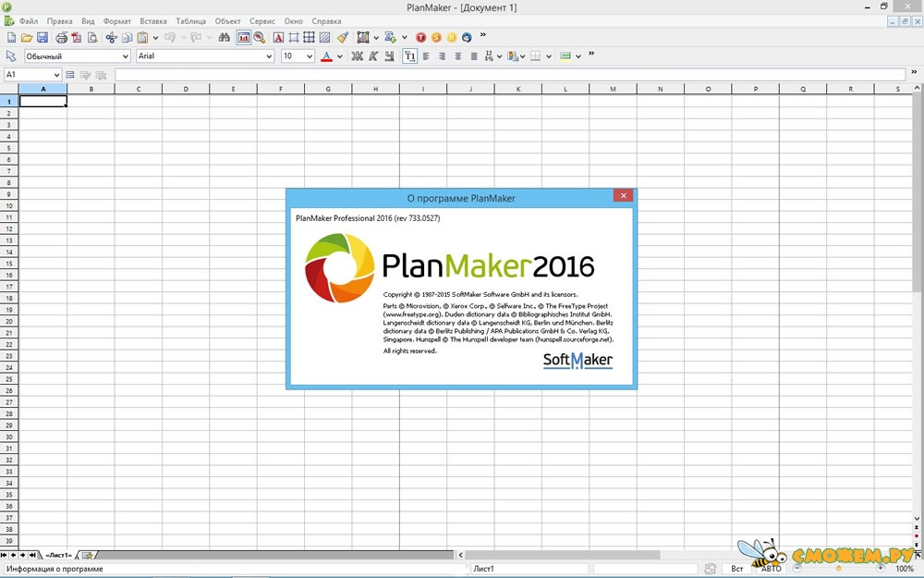Click the paintbrush format painter icon
924x578 pixels.
[343, 37]
